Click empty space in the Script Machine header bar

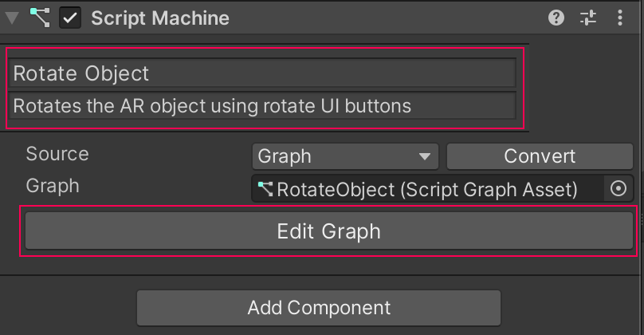pos(383,18)
